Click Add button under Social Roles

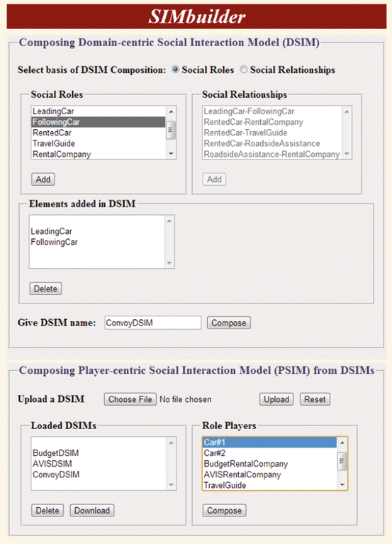pyautogui.click(x=43, y=179)
